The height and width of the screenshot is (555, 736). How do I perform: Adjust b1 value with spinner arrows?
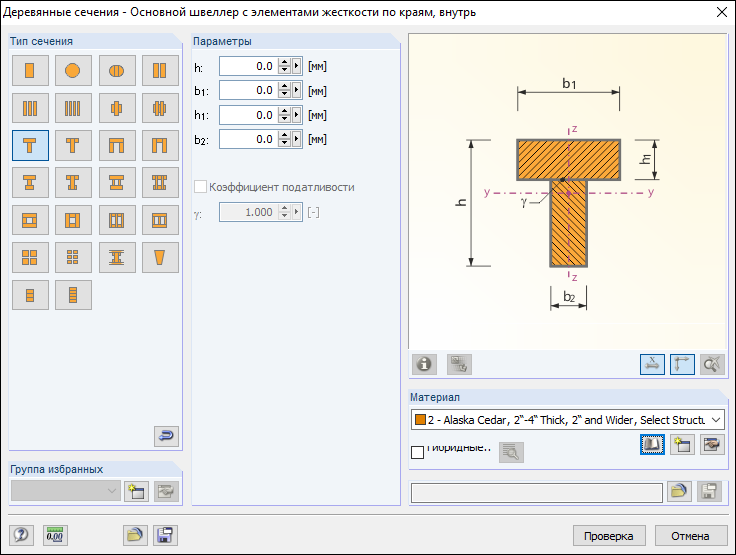(284, 90)
